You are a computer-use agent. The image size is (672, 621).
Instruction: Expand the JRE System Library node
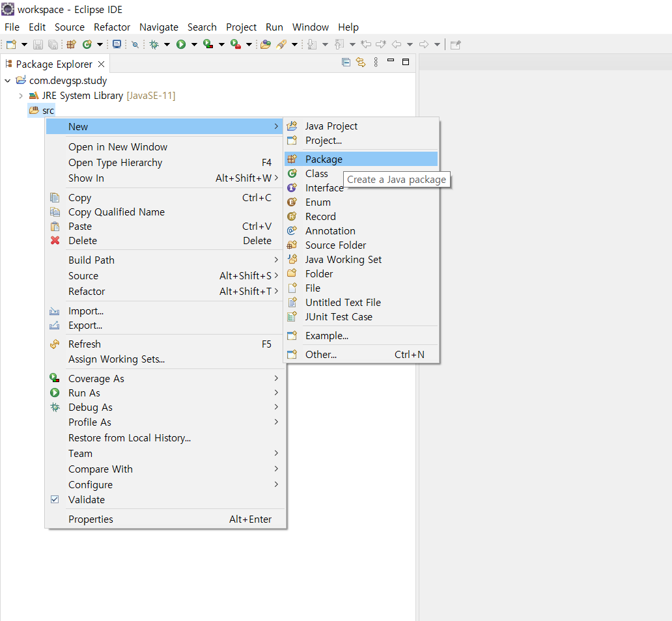coord(21,96)
